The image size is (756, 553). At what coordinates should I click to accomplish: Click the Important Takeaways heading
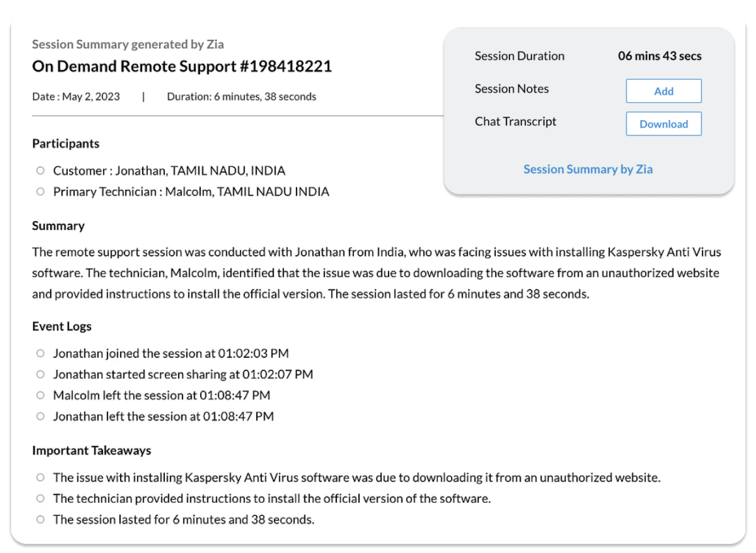(x=91, y=451)
